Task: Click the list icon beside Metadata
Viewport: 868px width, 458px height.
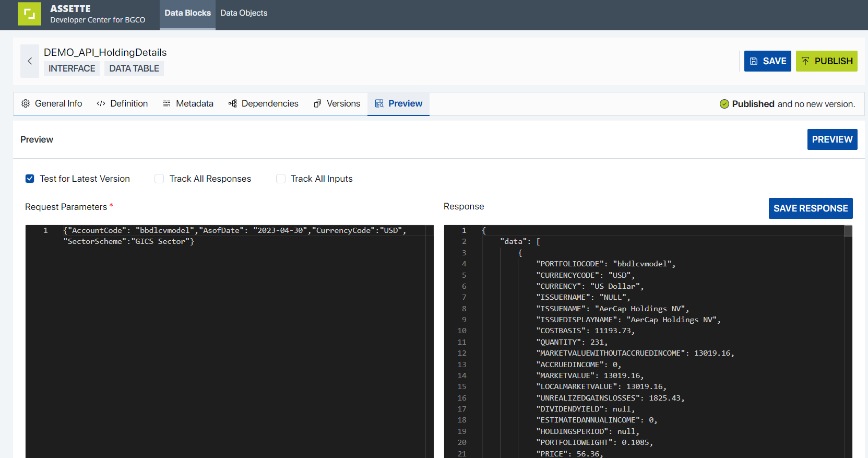Action: click(x=167, y=103)
